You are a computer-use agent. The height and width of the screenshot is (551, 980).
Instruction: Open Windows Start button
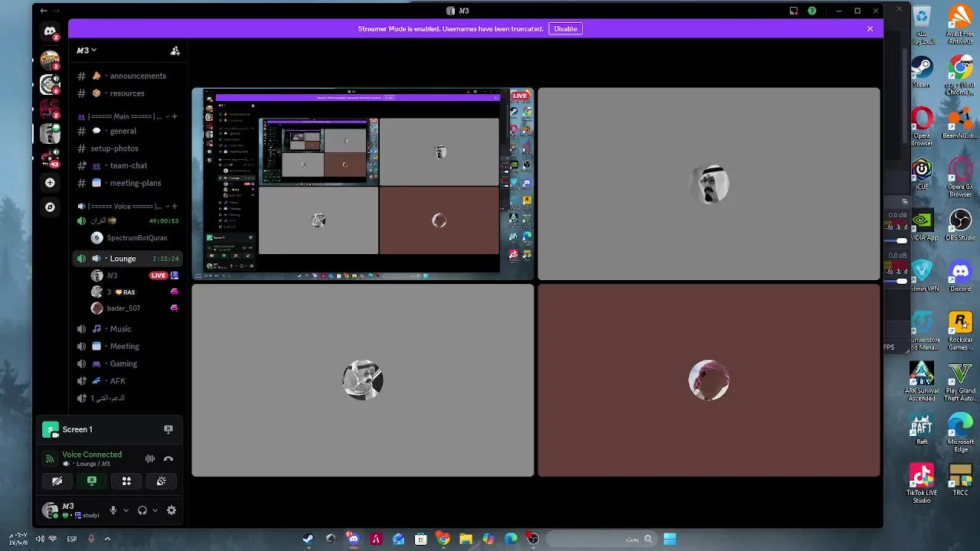coord(670,539)
